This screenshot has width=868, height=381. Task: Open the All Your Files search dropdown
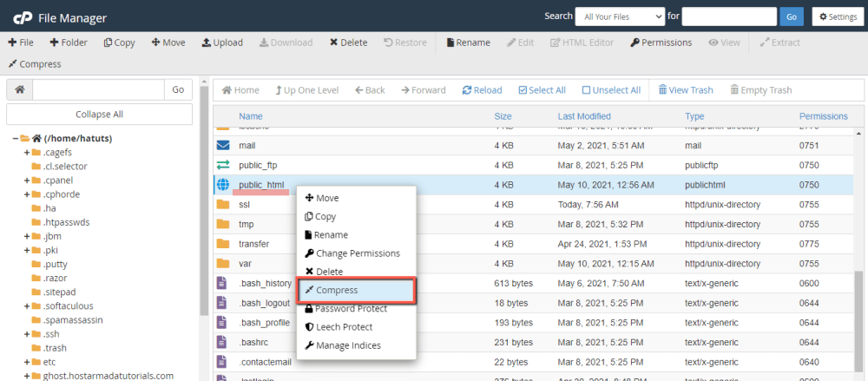pyautogui.click(x=620, y=16)
